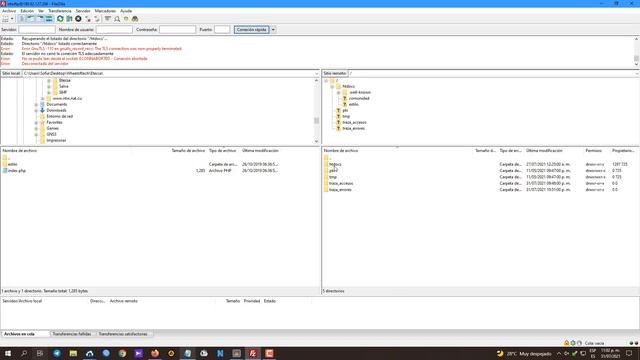Cancel the current operation icon

click(x=78, y=19)
